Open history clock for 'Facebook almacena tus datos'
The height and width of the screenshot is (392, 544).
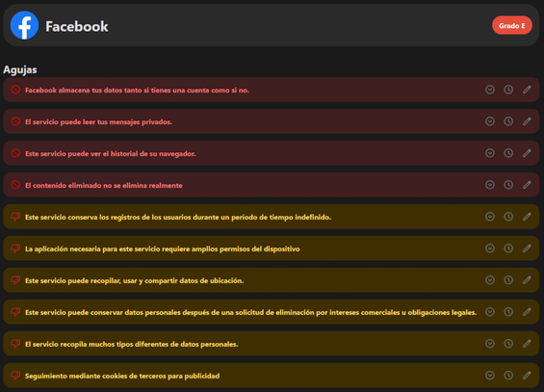point(508,90)
